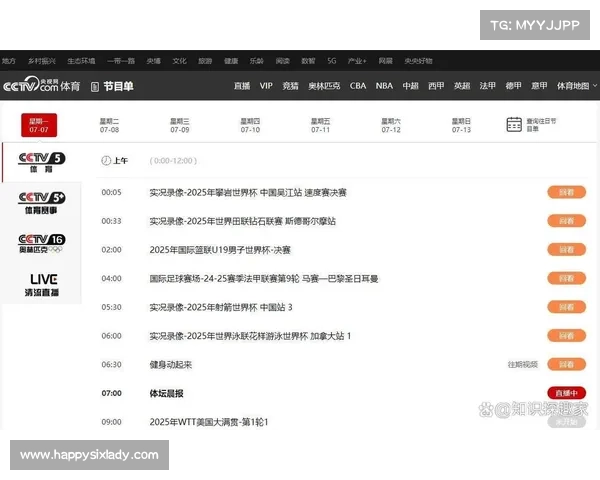
Task: Go to the 英超 section
Action: (462, 86)
